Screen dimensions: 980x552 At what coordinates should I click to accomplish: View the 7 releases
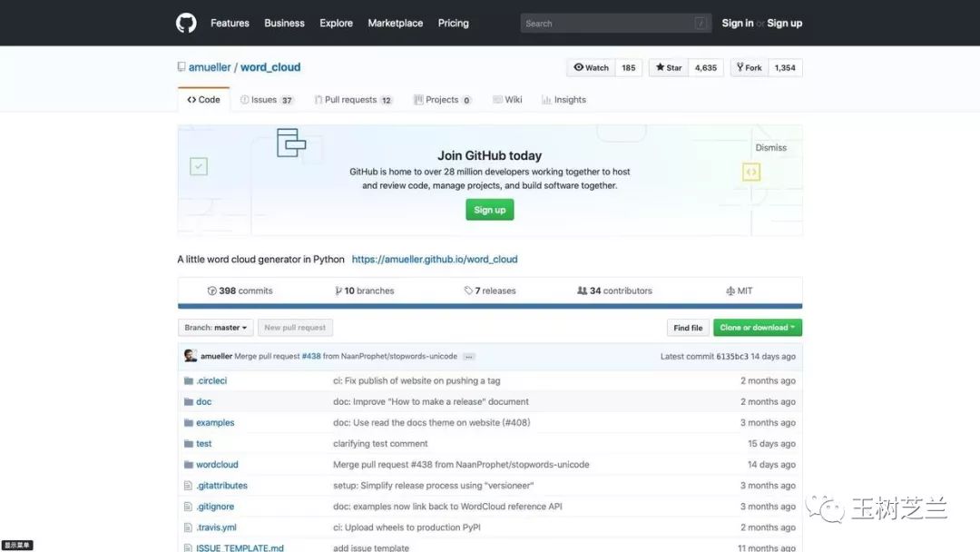click(x=490, y=291)
